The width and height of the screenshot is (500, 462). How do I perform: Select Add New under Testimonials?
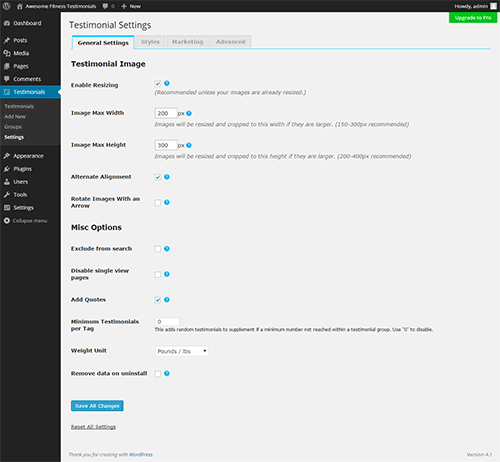[15, 117]
